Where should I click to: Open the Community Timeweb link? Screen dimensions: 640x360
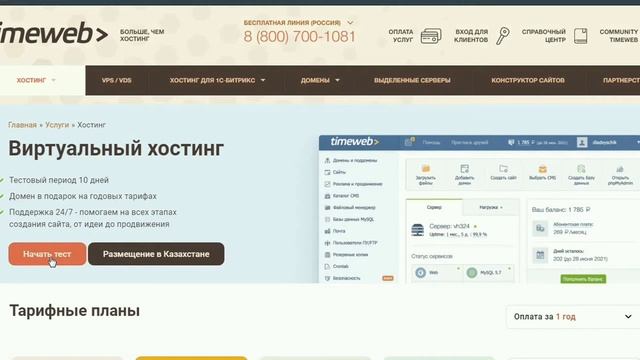pos(618,36)
